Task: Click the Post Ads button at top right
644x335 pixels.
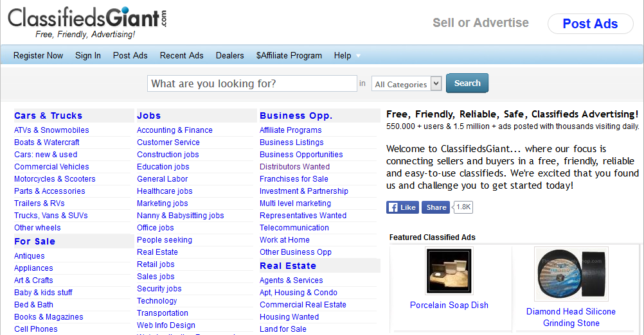Action: tap(590, 24)
